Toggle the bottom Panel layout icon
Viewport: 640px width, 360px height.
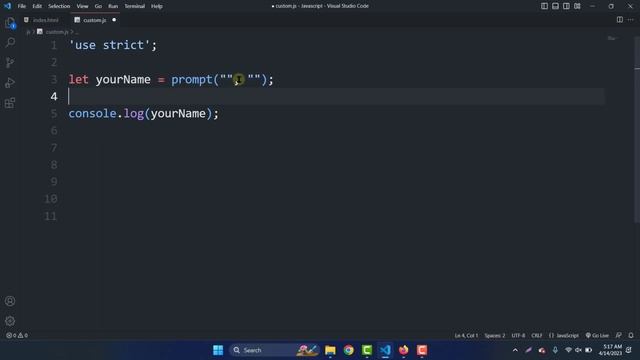(x=555, y=6)
